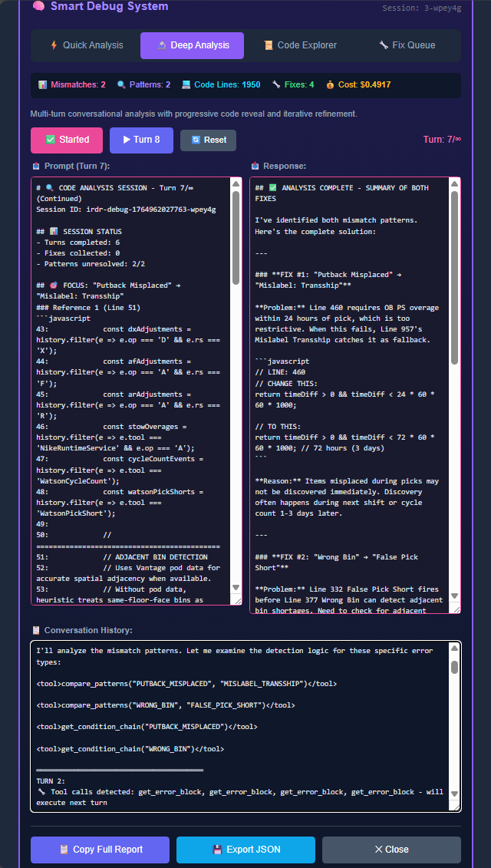Image resolution: width=491 pixels, height=868 pixels.
Task: Click the Prompt panel scrollbar thumb
Action: [236, 237]
